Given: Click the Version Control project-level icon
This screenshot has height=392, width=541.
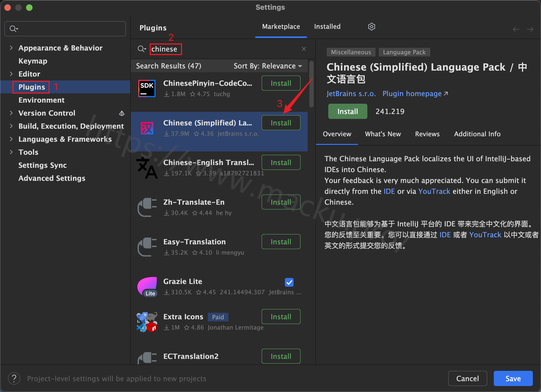Looking at the screenshot, I should pos(122,113).
